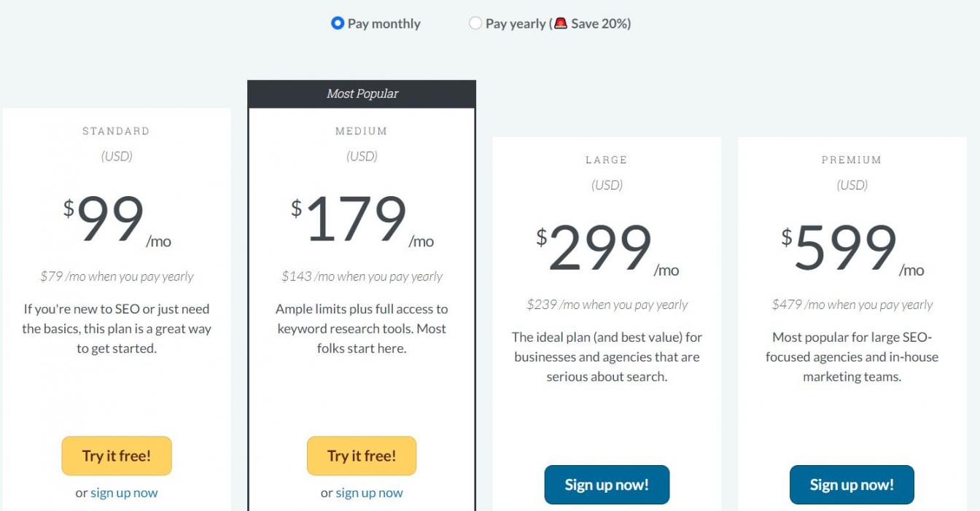Open the sign up now link under Standard

[124, 493]
